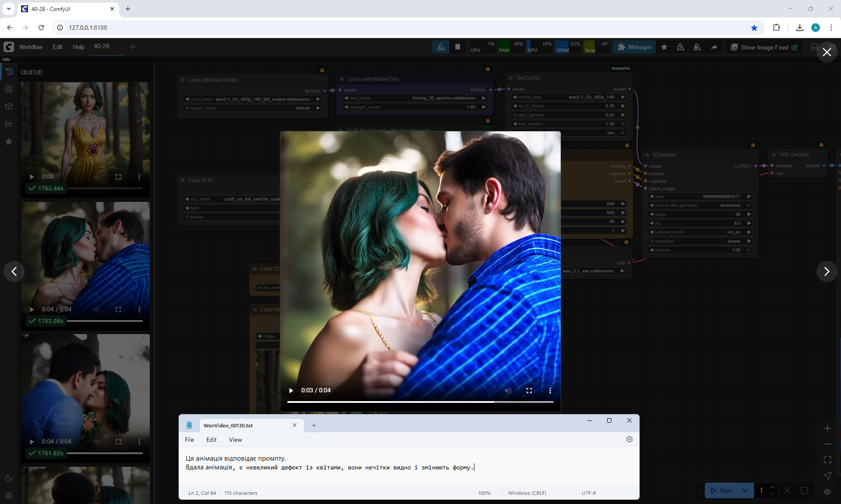The image size is (841, 504).
Task: Close the video preview lightbox
Action: click(827, 52)
